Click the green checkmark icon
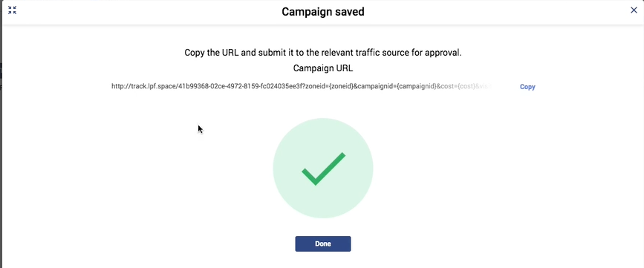This screenshot has width=644, height=268. pos(323,169)
